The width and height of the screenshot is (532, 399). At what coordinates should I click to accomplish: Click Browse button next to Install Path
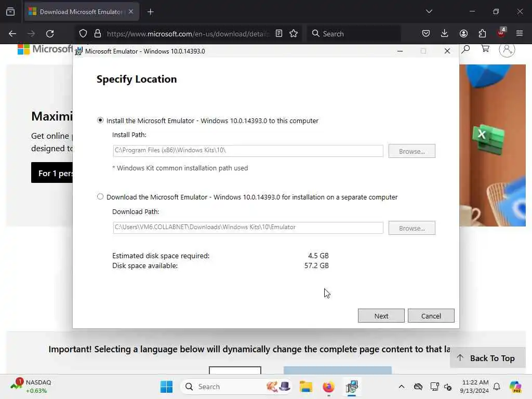pyautogui.click(x=411, y=151)
